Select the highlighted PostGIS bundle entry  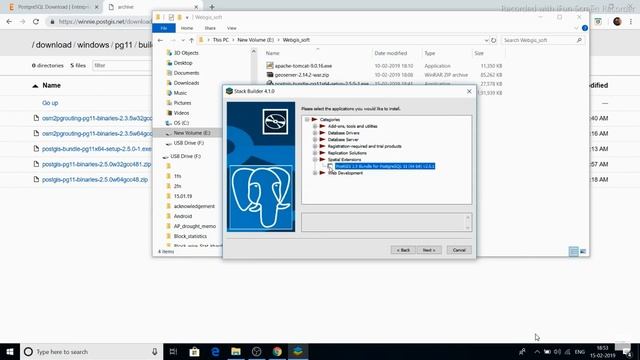[x=385, y=166]
